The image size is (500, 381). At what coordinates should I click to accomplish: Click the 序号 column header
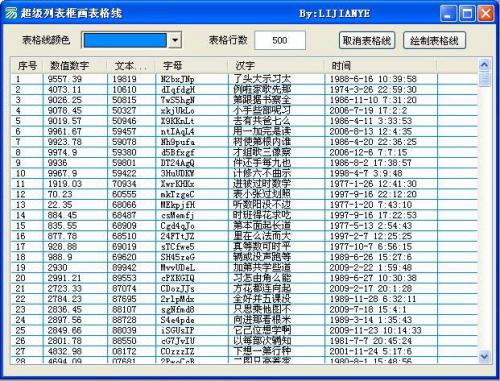(27, 66)
